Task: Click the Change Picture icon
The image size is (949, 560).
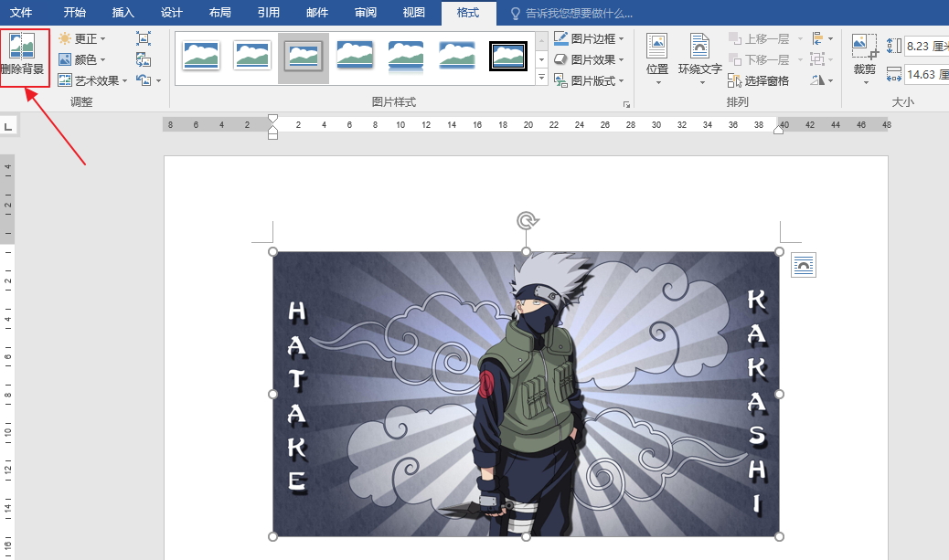Action: click(144, 59)
